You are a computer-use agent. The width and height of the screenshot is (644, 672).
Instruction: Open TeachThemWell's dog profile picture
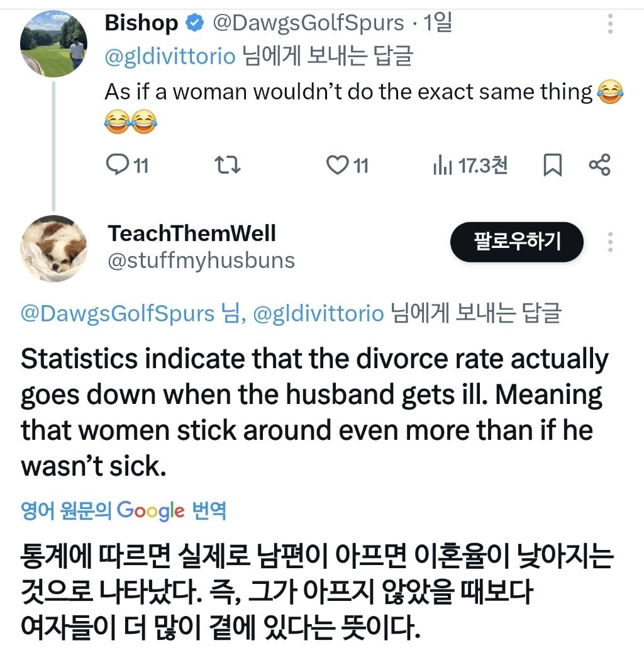[53, 248]
